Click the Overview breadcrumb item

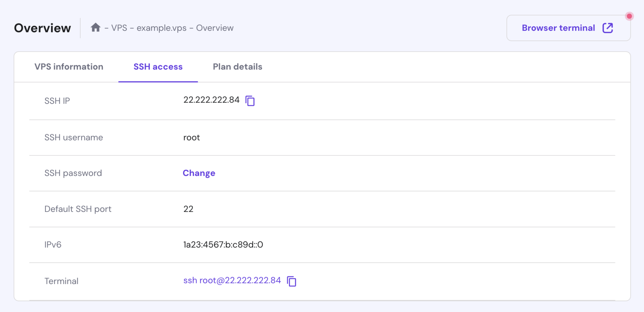coord(215,28)
